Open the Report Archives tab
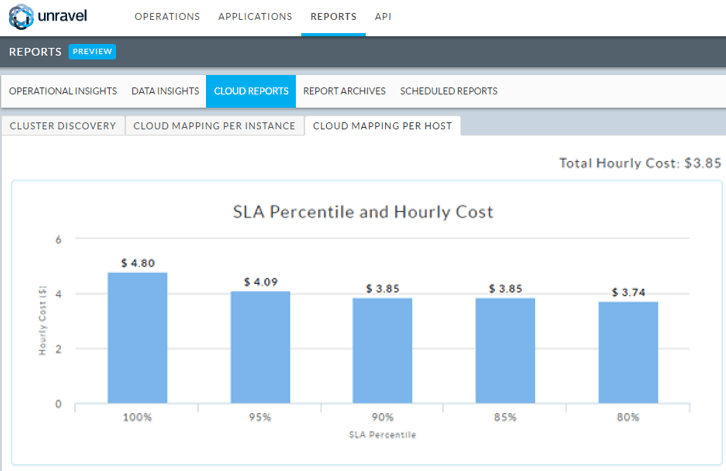The image size is (726, 471). point(344,91)
